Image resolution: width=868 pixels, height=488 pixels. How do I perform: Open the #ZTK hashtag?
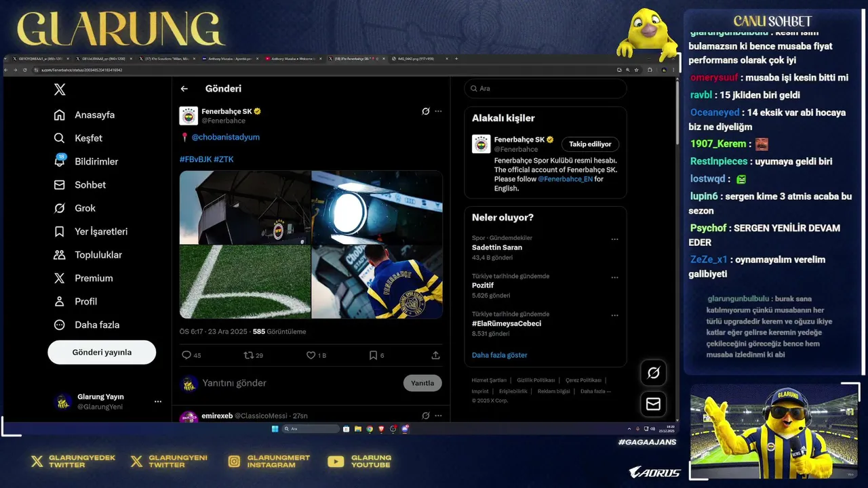tap(224, 159)
